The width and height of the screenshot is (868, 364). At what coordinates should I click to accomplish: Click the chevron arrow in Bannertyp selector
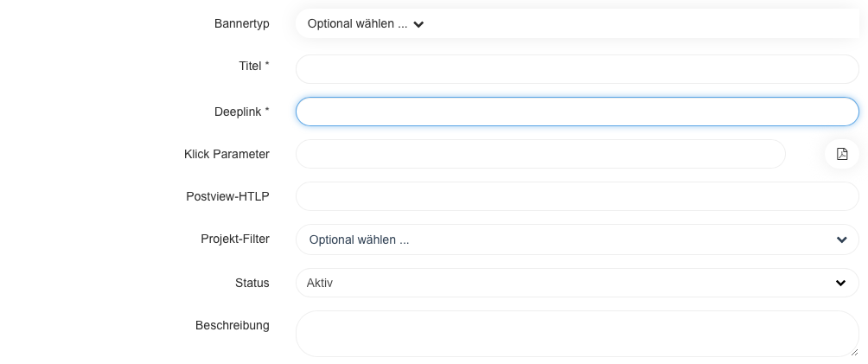(418, 24)
